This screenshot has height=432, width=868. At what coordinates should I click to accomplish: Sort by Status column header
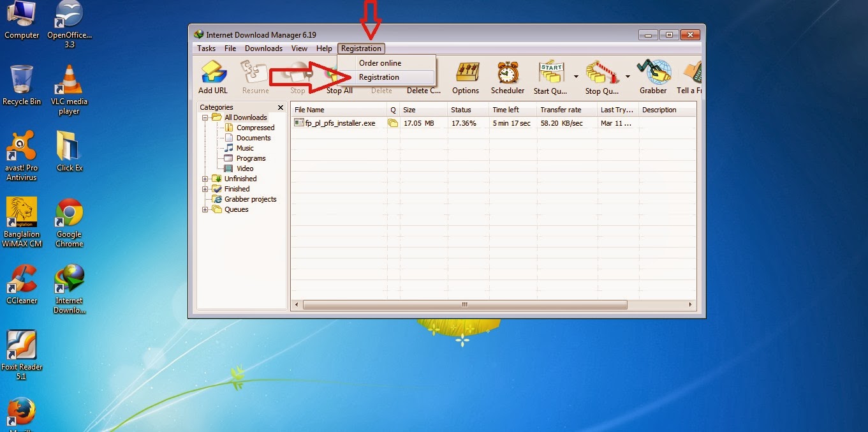467,110
